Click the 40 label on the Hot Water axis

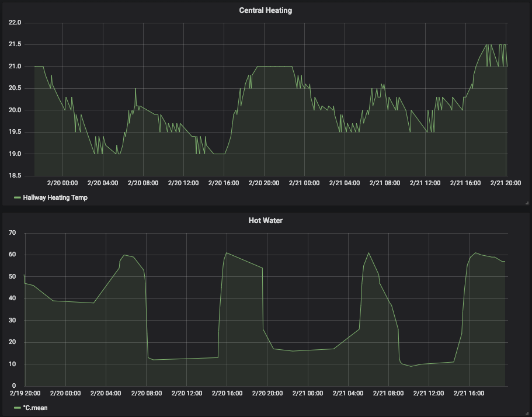click(12, 298)
